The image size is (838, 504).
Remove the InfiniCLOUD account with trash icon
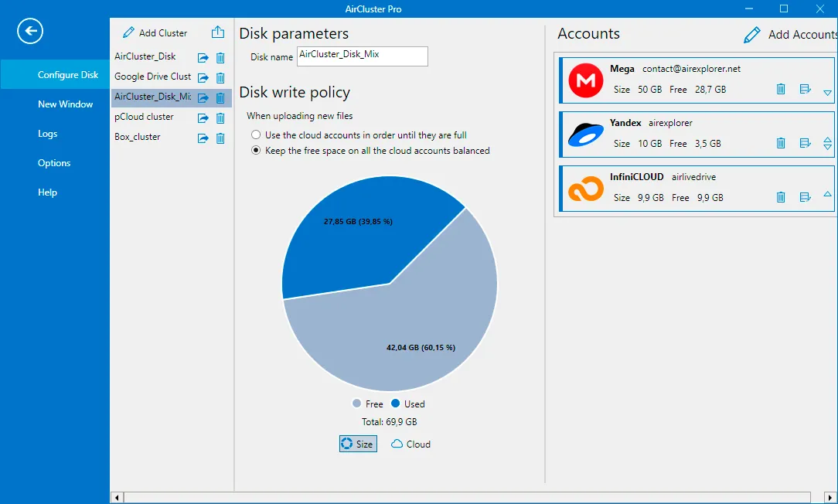click(781, 197)
